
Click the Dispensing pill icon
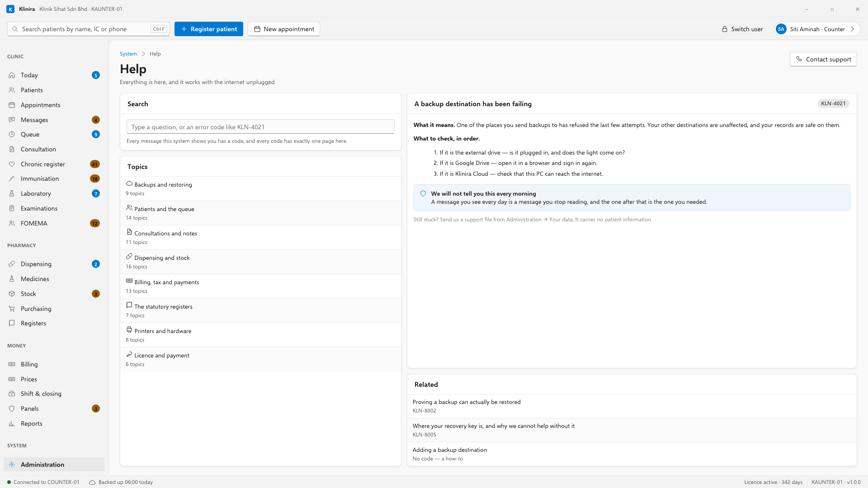tap(12, 264)
